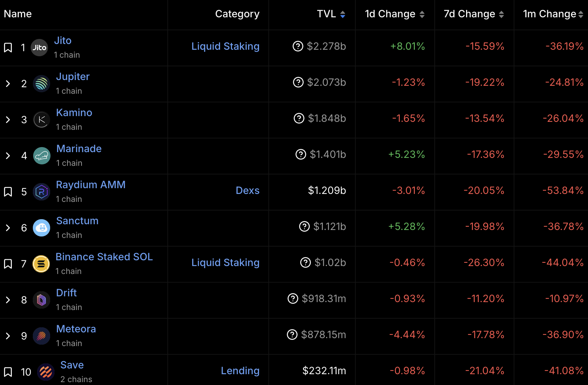588x385 pixels.
Task: Click the Raydium AMM logo icon
Action: (41, 192)
